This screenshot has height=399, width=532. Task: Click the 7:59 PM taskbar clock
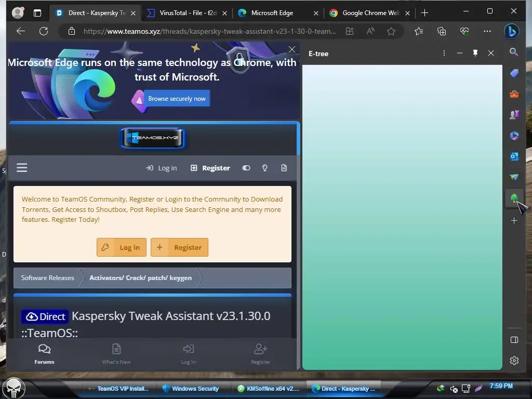pos(501,386)
